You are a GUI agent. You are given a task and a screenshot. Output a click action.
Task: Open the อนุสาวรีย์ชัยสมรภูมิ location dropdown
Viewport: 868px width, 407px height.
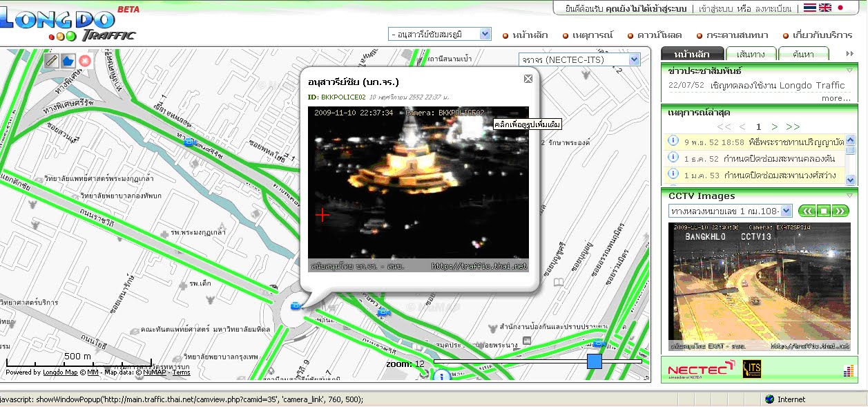[439, 34]
